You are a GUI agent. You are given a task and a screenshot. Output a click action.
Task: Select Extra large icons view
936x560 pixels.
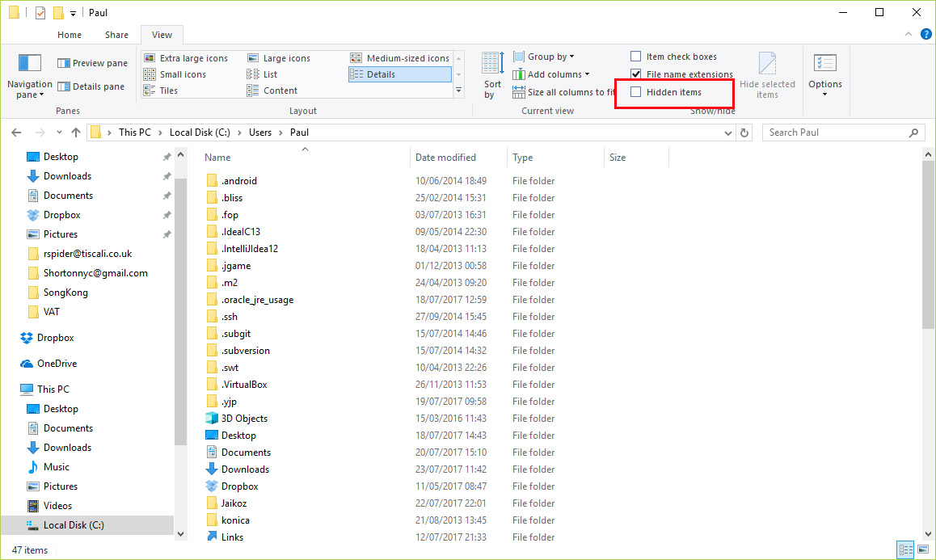point(189,57)
